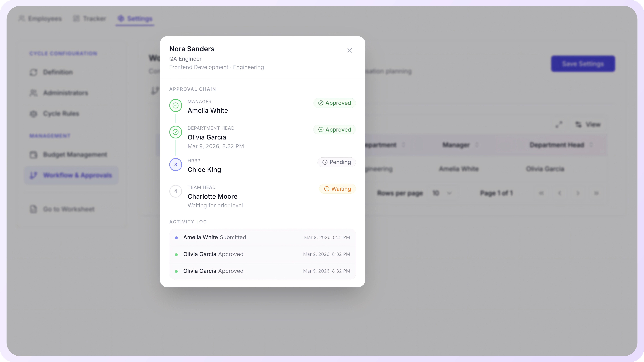The width and height of the screenshot is (644, 362).
Task: Open the Go to Worksheet link
Action: click(x=69, y=209)
